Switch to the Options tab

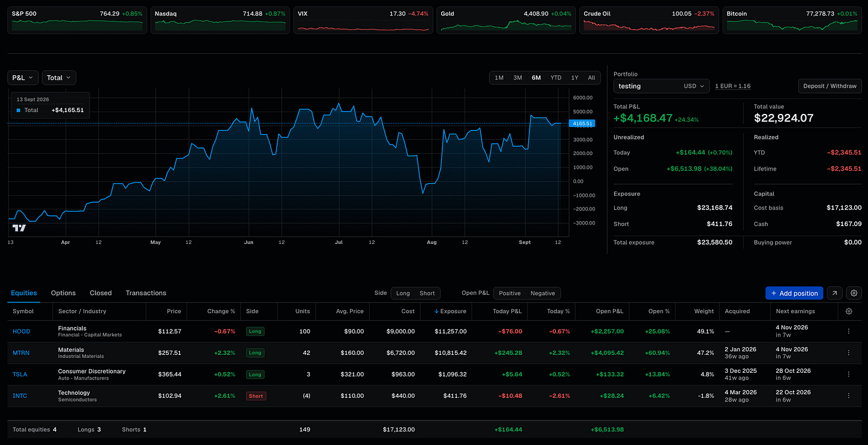63,293
